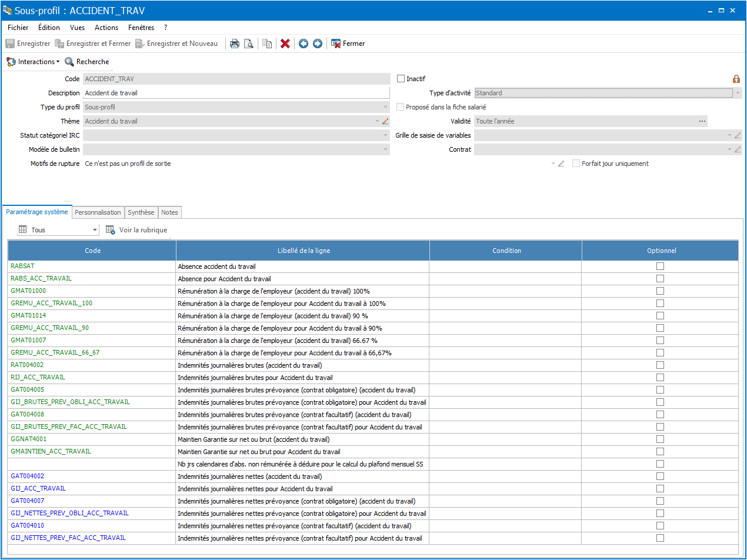Click the pencil edit icon beside Thème
This screenshot has height=560, width=747.
coord(385,121)
